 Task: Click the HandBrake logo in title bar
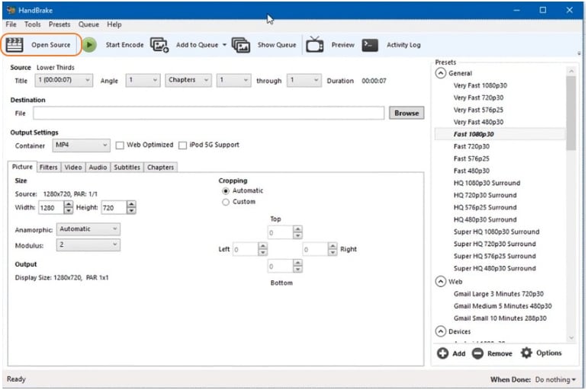click(x=11, y=10)
